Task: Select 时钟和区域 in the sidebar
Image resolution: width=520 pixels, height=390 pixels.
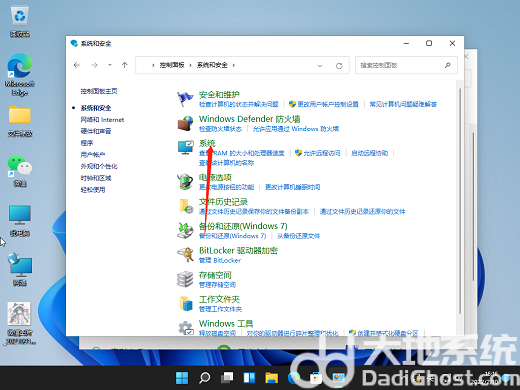Action: pyautogui.click(x=96, y=178)
